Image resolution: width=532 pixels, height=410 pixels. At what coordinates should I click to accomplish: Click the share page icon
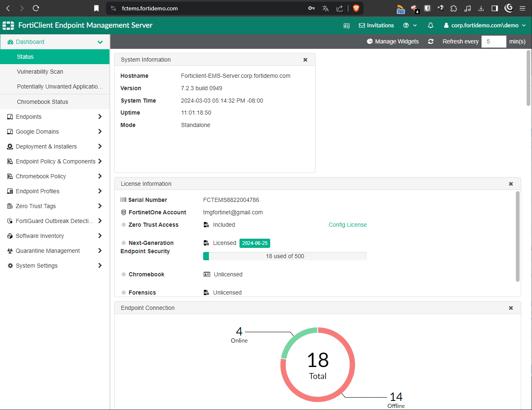click(340, 8)
